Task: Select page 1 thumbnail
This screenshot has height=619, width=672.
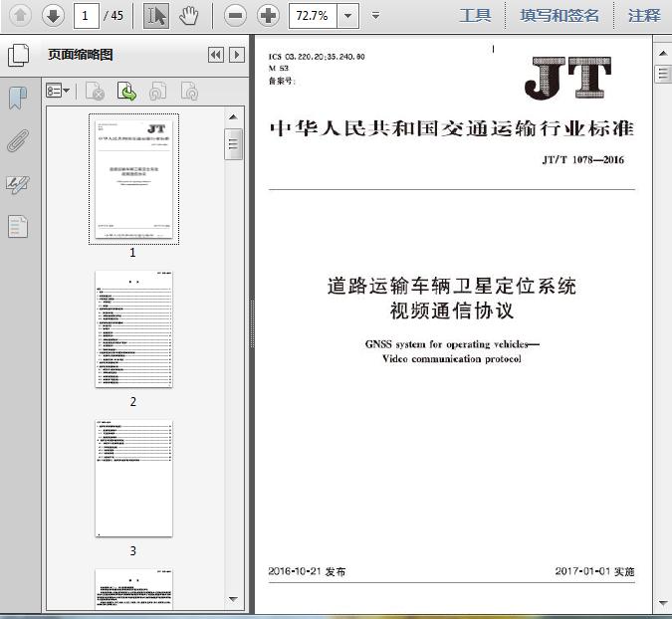Action: (x=133, y=179)
